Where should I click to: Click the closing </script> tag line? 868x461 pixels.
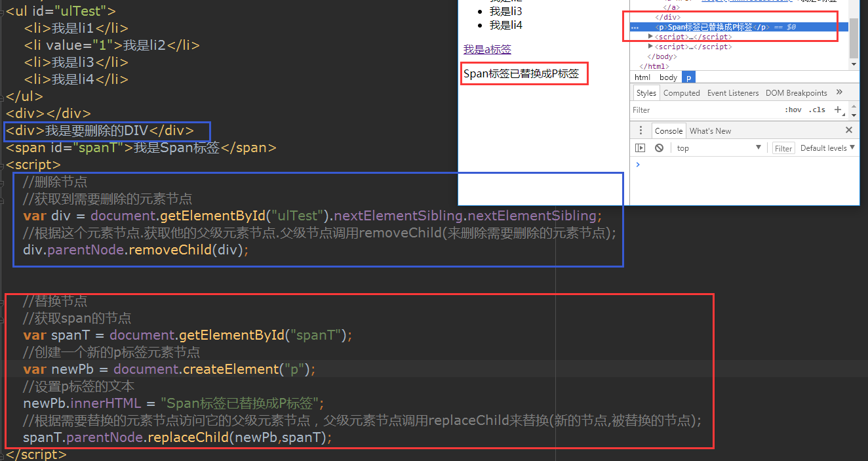coord(36,454)
